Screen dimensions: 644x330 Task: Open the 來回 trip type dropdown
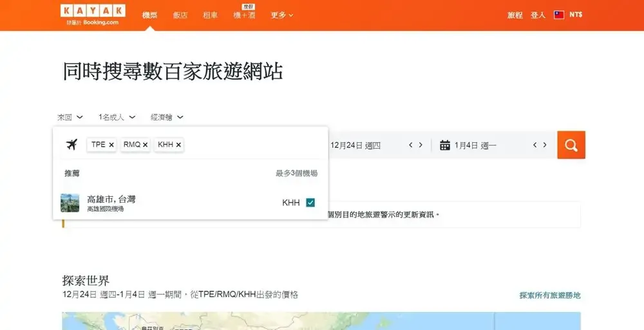(70, 117)
